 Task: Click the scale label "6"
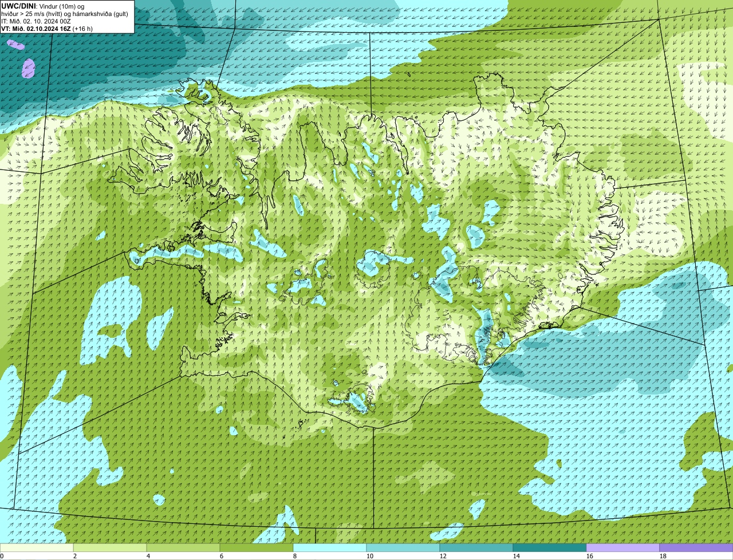pyautogui.click(x=221, y=556)
